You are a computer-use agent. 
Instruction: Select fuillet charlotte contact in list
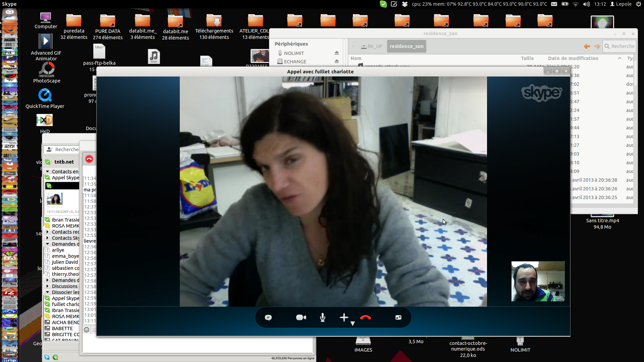coord(65,304)
